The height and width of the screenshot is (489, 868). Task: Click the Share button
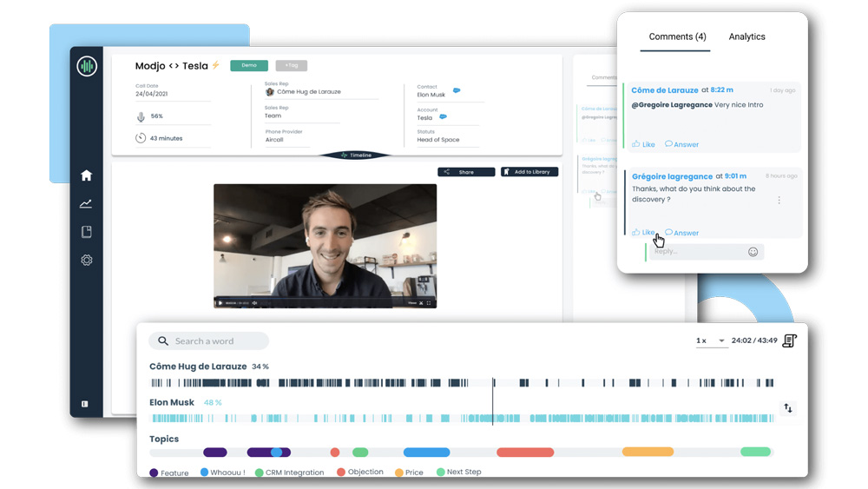466,172
